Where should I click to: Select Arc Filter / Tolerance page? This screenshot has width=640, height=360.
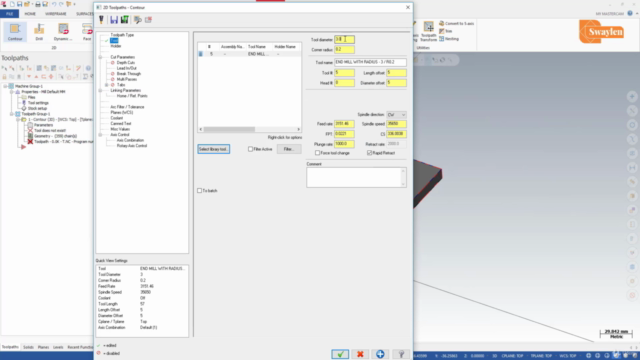pyautogui.click(x=127, y=107)
